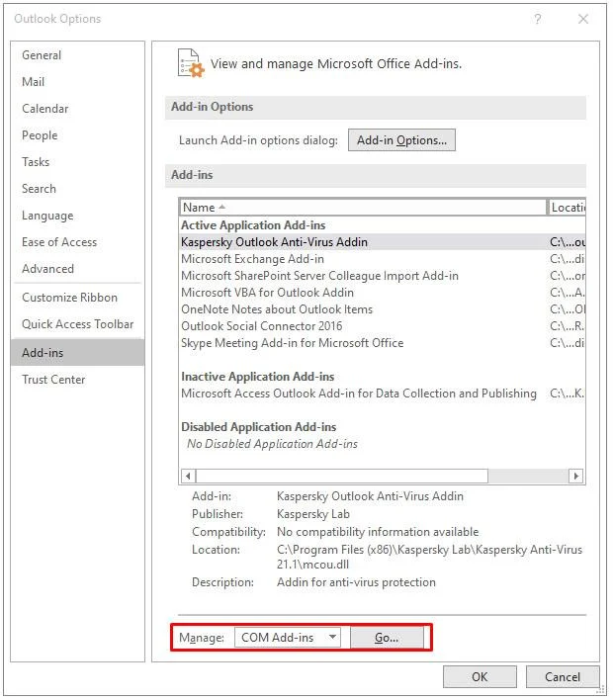Click the mcou.dll location path

point(429,558)
